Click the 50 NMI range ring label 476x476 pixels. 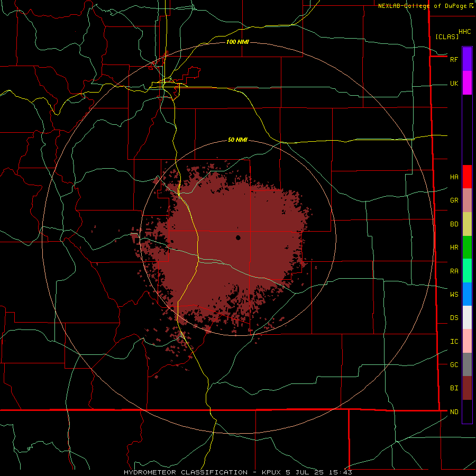coord(237,140)
